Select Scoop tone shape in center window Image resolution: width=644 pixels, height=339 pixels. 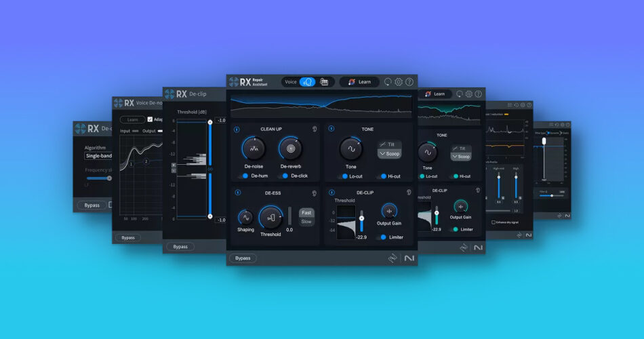click(390, 154)
